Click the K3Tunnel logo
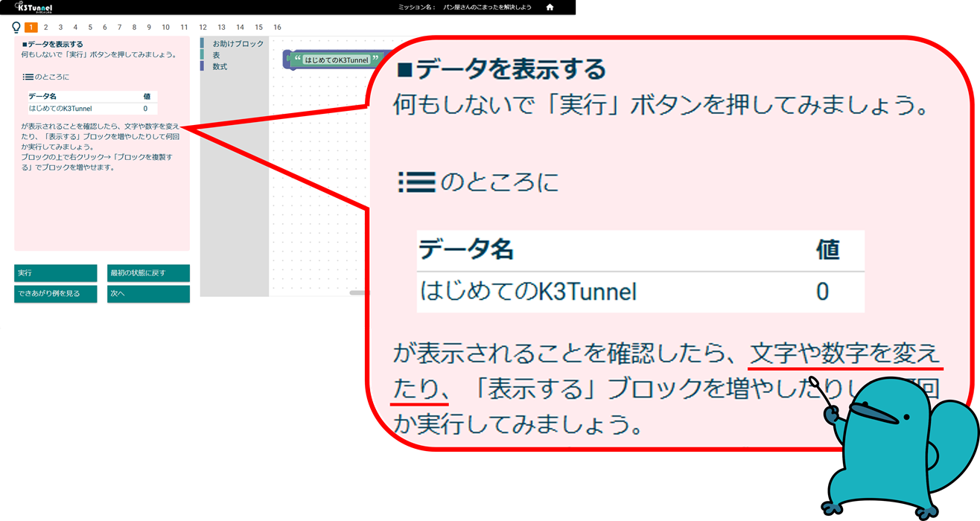This screenshot has height=521, width=980. pyautogui.click(x=34, y=7)
